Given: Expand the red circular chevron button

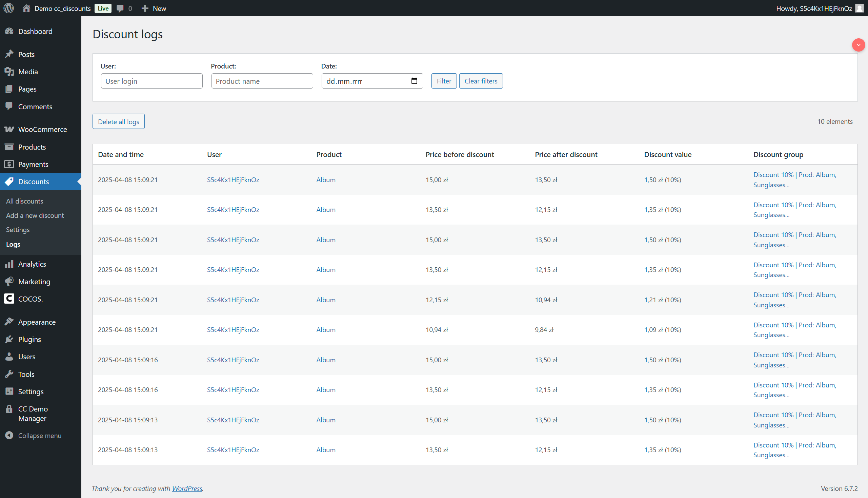Looking at the screenshot, I should [x=858, y=45].
